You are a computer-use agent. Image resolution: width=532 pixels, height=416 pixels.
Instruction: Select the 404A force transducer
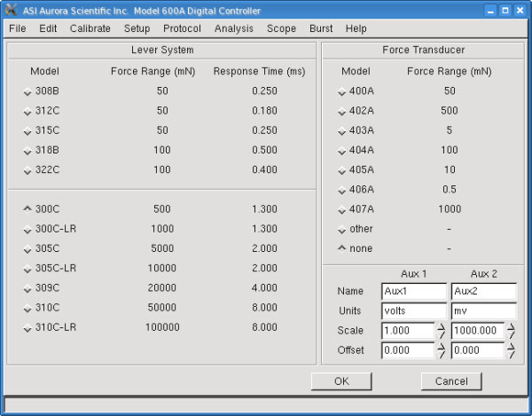(341, 151)
